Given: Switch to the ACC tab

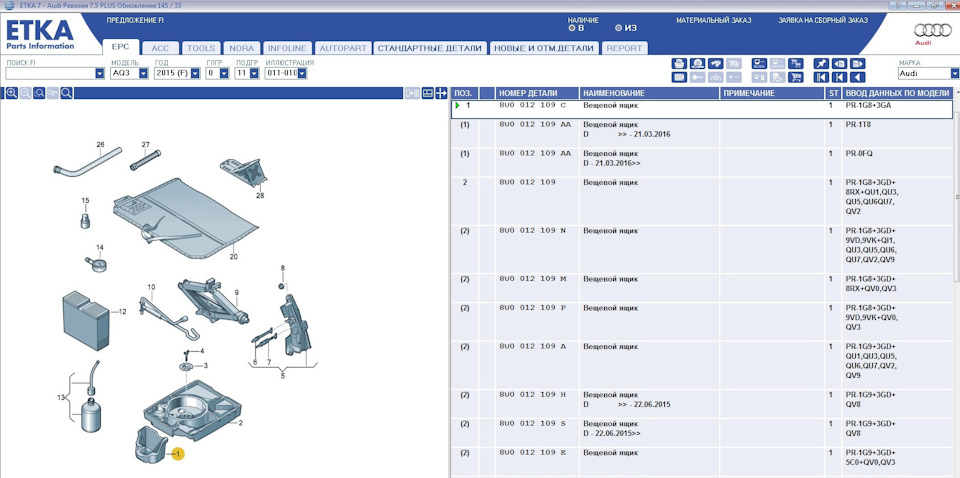Looking at the screenshot, I should [160, 48].
